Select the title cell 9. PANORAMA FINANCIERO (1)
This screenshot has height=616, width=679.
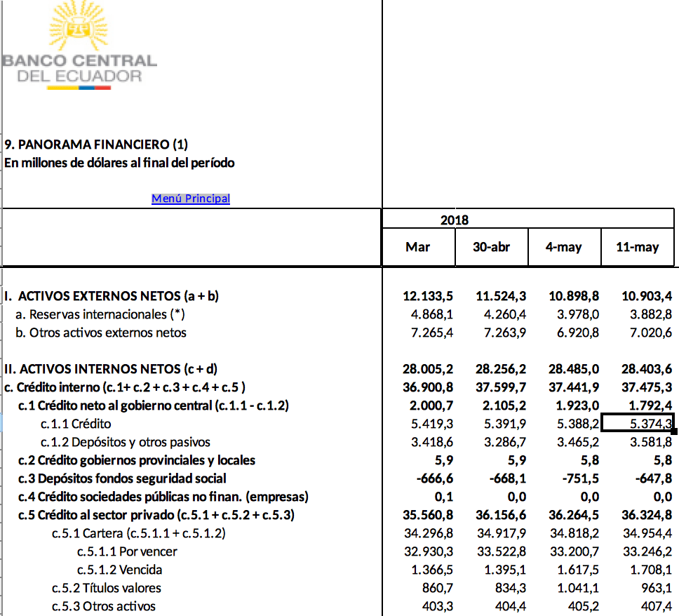tap(96, 145)
